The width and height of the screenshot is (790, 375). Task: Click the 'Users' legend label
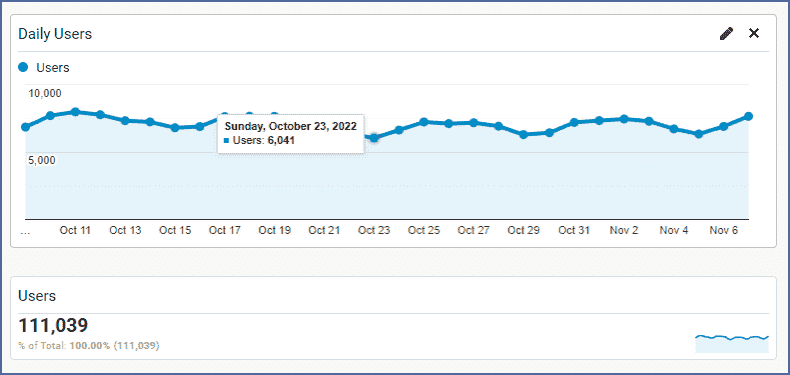click(53, 68)
